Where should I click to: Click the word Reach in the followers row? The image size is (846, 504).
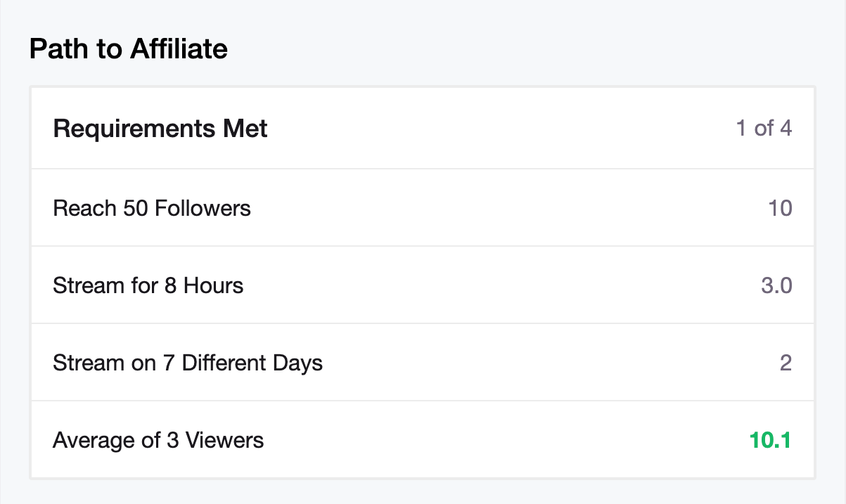(x=75, y=208)
